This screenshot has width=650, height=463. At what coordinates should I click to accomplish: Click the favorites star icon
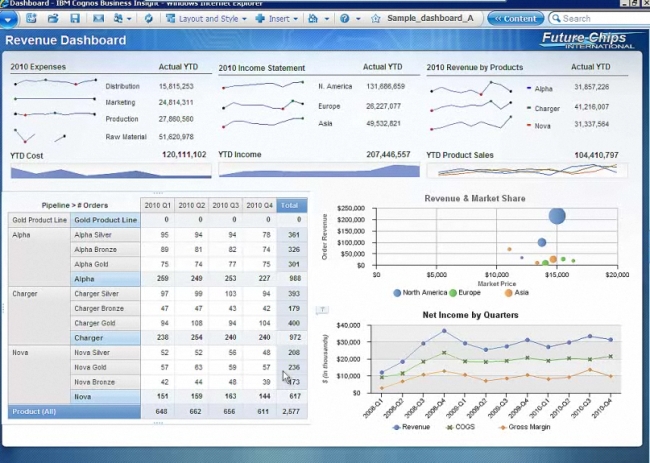tap(376, 19)
